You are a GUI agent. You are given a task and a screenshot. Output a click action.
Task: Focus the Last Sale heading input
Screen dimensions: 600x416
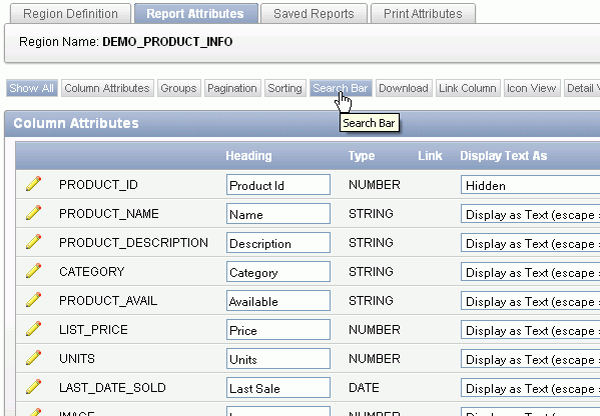pos(278,388)
